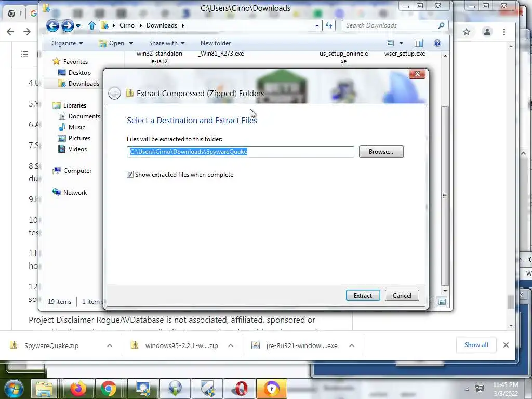Screen dimensions: 532x399
Task: Go back in Explorer Downloads window
Action: (x=52, y=25)
